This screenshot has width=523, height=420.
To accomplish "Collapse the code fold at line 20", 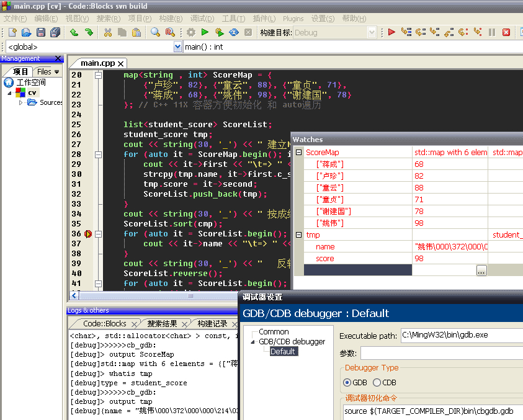I will (98, 75).
